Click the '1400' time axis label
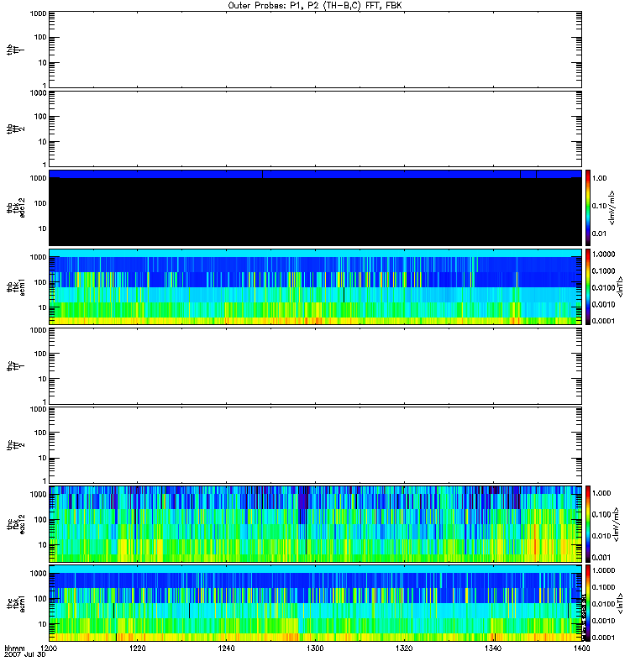This screenshot has height=672, width=630. (581, 648)
